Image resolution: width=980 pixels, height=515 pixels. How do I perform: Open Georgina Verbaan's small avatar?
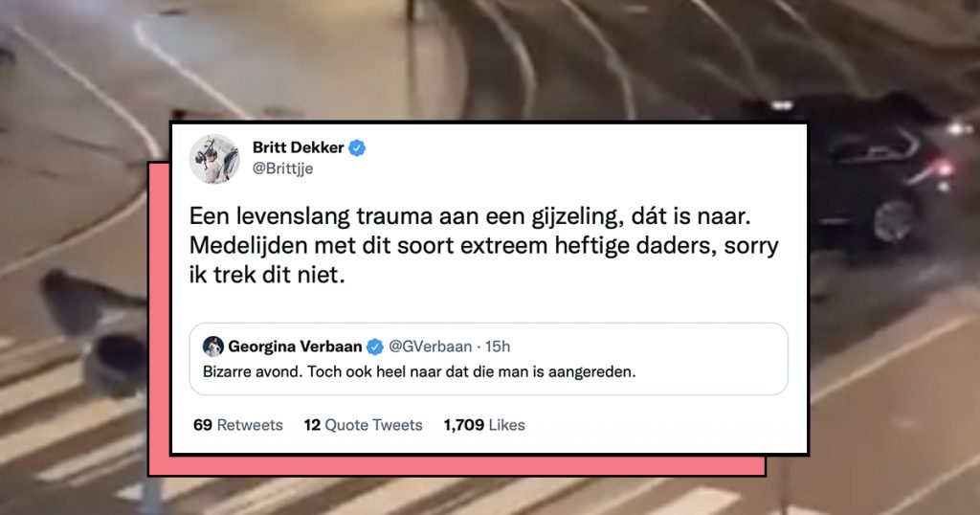pyautogui.click(x=213, y=347)
